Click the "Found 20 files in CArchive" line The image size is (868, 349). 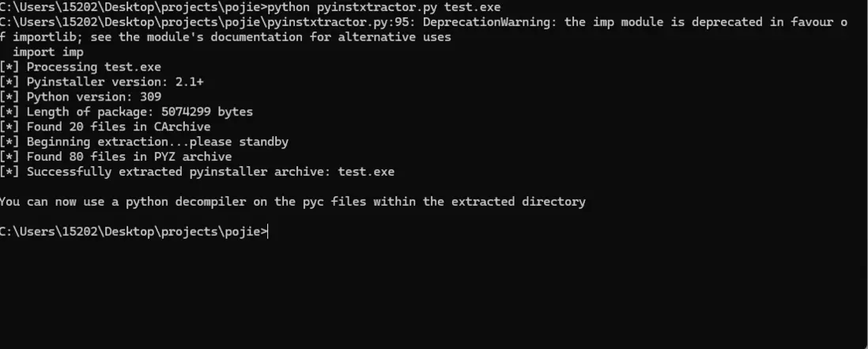tap(118, 127)
